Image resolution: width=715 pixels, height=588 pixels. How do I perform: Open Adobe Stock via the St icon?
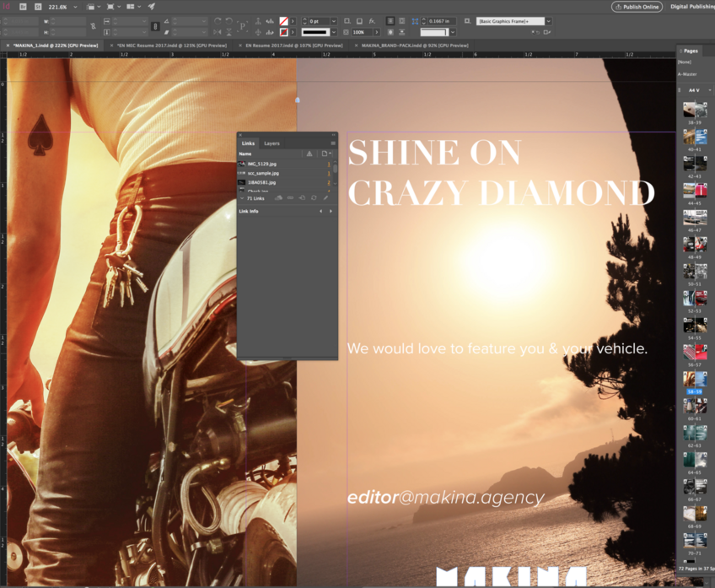pos(38,7)
